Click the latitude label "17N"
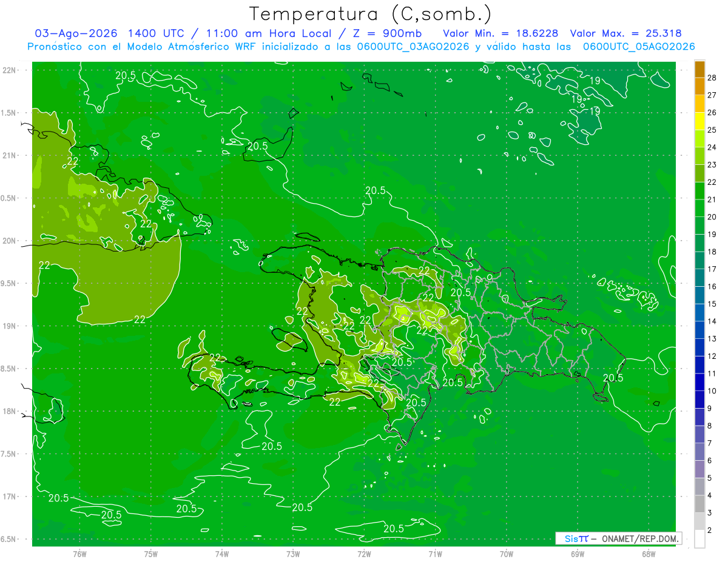The image size is (728, 562). pos(9,497)
